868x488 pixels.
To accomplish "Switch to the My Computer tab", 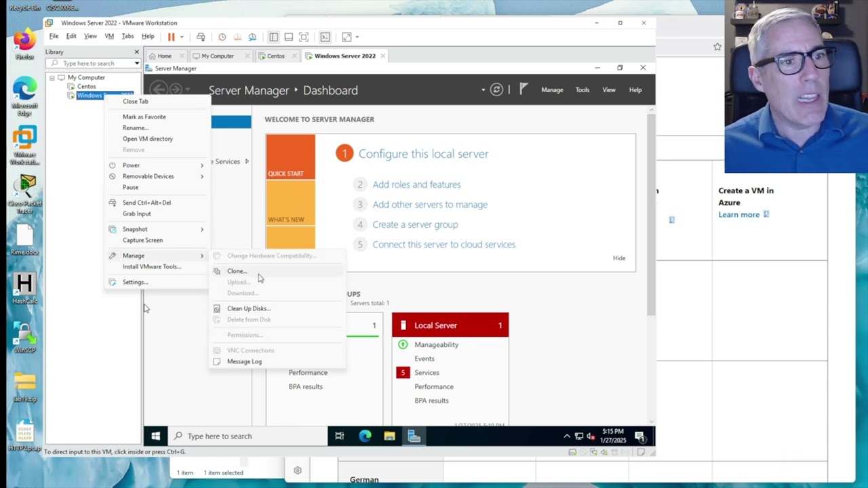I will point(217,56).
